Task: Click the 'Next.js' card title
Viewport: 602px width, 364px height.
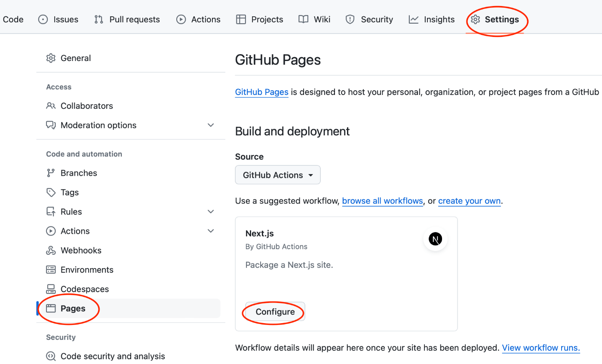Action: pos(259,233)
